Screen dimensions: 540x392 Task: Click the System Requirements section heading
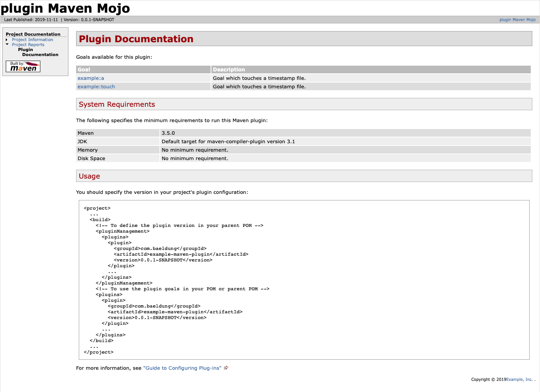(x=117, y=104)
